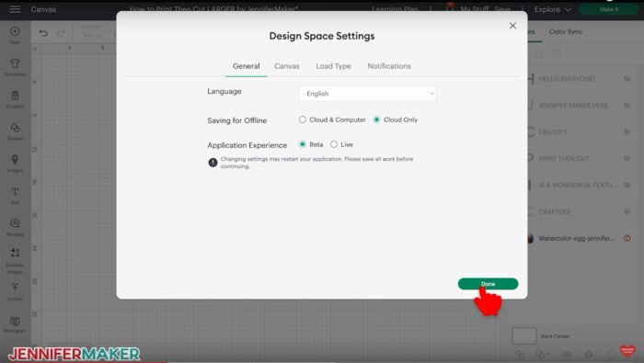
Task: Switch to the Notifications tab
Action: click(x=389, y=66)
